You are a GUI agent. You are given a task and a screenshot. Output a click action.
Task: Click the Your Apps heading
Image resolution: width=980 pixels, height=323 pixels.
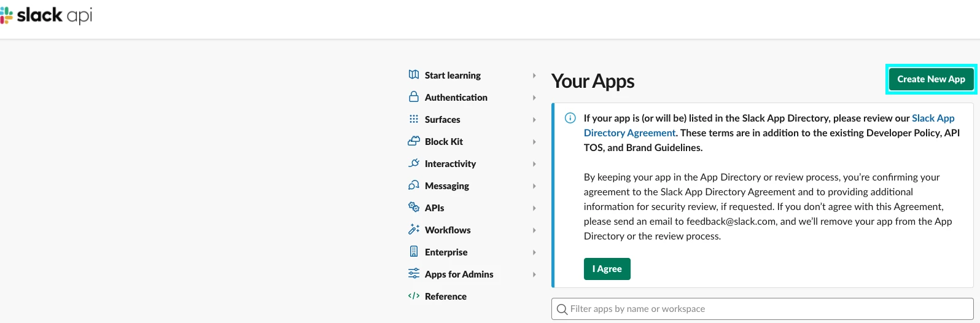coord(593,81)
